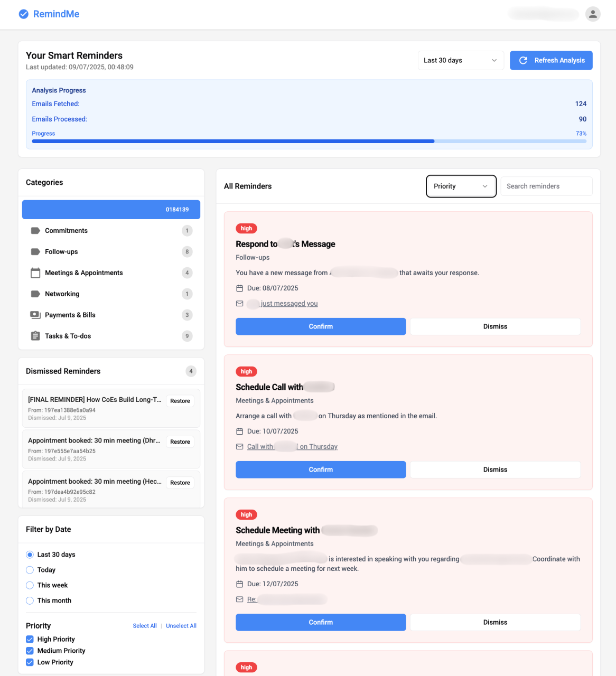Click envelope icon beside 'just messaged you'
Viewport: 616px width, 676px height.
[x=239, y=304]
